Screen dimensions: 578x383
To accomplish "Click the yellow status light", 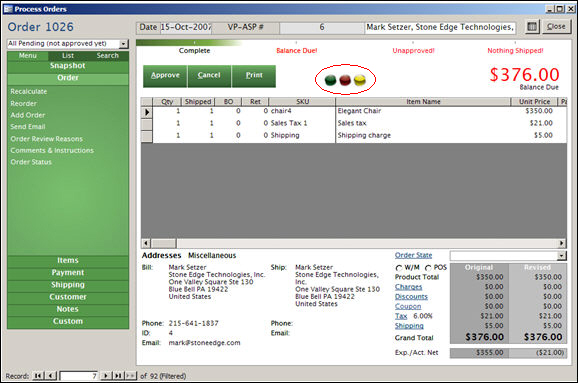I will [360, 80].
